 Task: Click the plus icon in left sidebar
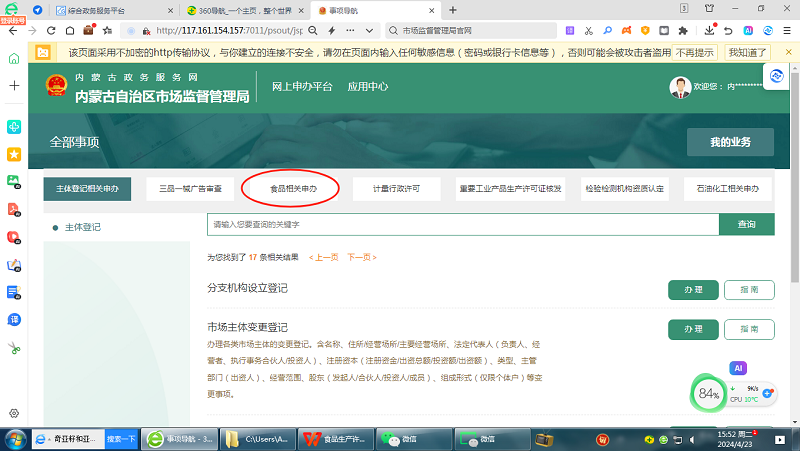[x=14, y=86]
